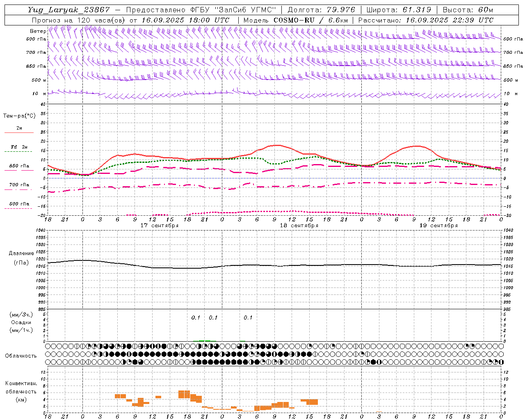525x420 pixels.
Task: Click the 700 гПа legend entry in temperature panel
Action: (x=19, y=185)
